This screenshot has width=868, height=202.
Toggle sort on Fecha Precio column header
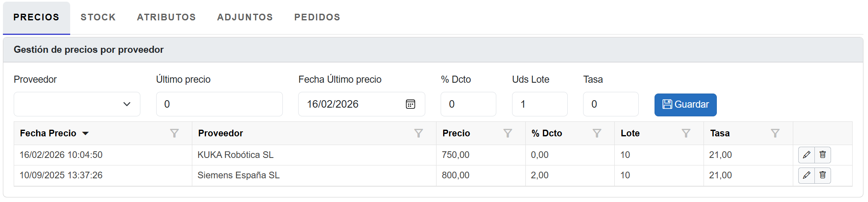[48, 133]
